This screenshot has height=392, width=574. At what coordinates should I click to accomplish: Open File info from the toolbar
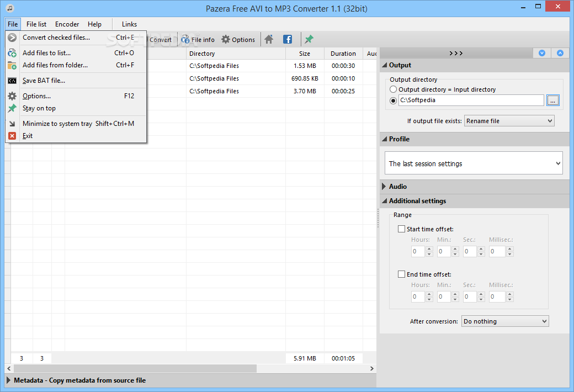coord(198,40)
